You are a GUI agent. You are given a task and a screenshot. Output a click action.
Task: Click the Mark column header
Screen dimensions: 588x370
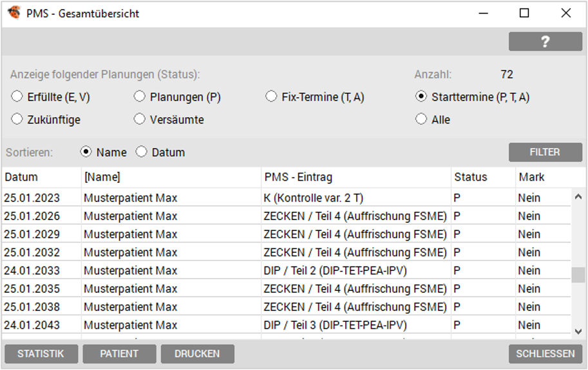[544, 177]
